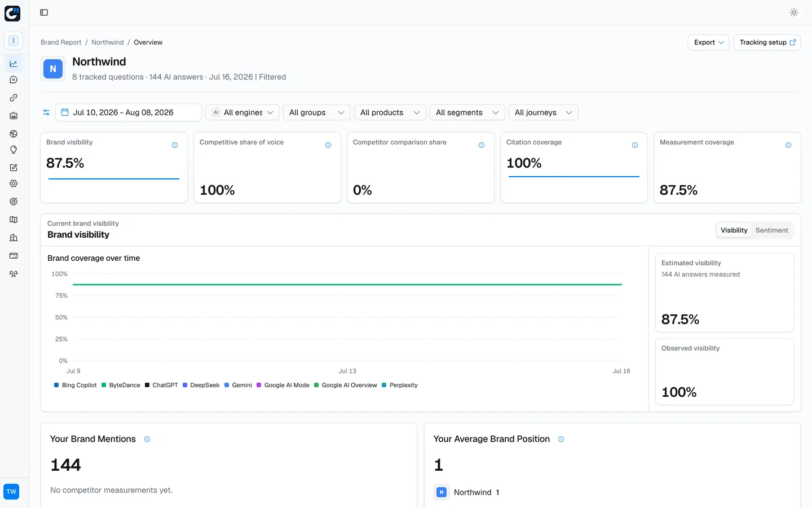This screenshot has width=812, height=508.
Task: Show info for Citation coverage card
Action: (635, 145)
